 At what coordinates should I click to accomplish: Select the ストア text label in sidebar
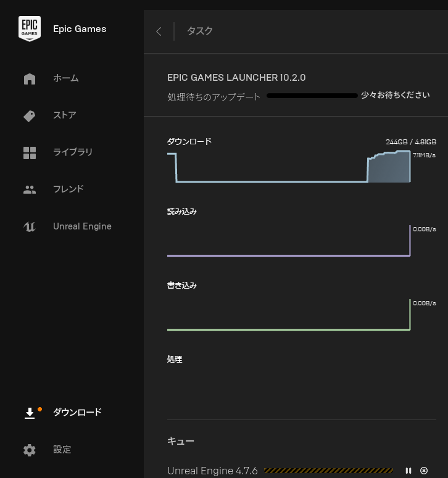coord(65,115)
